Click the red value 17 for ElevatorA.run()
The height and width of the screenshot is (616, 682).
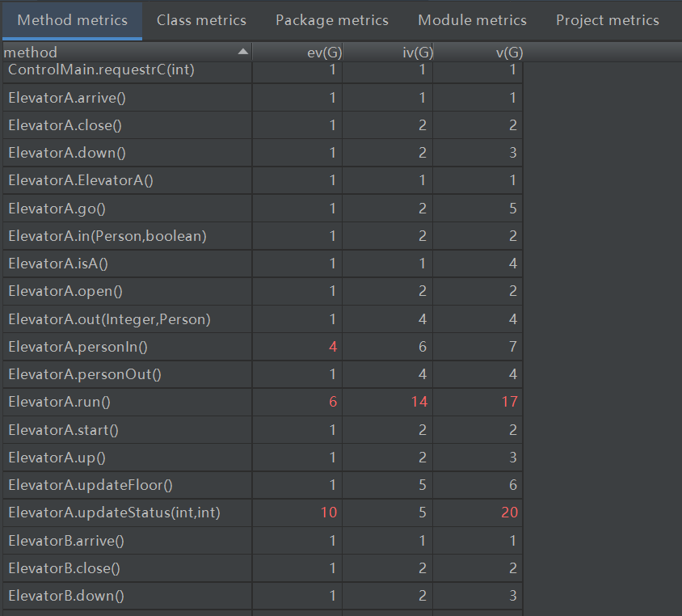[x=509, y=402]
